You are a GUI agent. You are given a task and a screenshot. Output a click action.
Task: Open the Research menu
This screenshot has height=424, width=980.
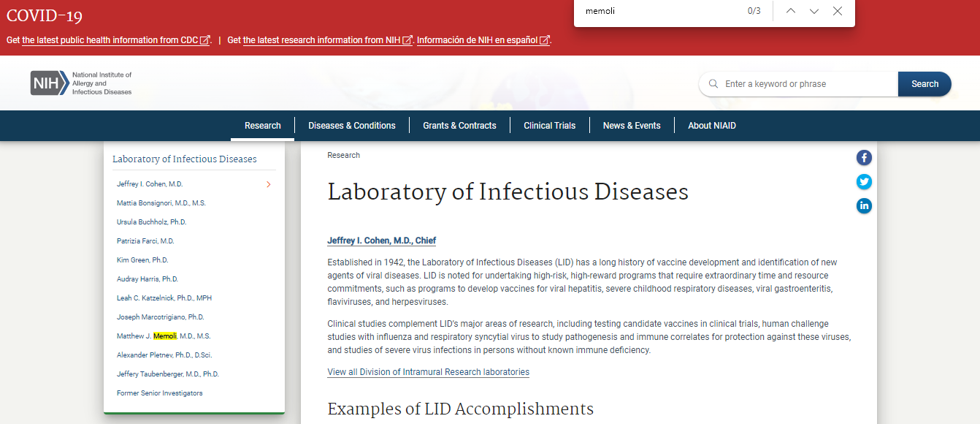(263, 126)
